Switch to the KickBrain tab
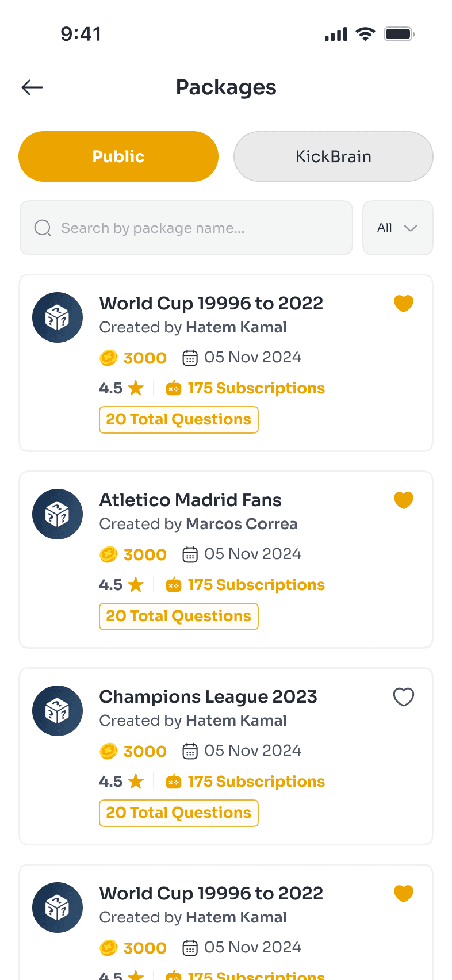Viewport: 452px width, 980px height. point(334,156)
